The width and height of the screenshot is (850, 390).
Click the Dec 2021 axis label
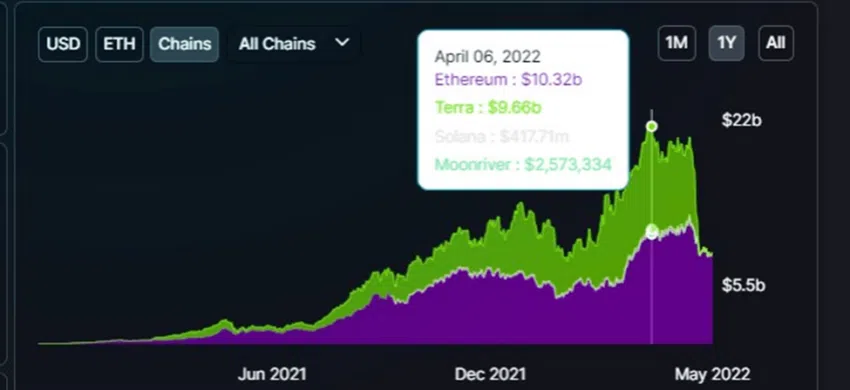pyautogui.click(x=490, y=374)
